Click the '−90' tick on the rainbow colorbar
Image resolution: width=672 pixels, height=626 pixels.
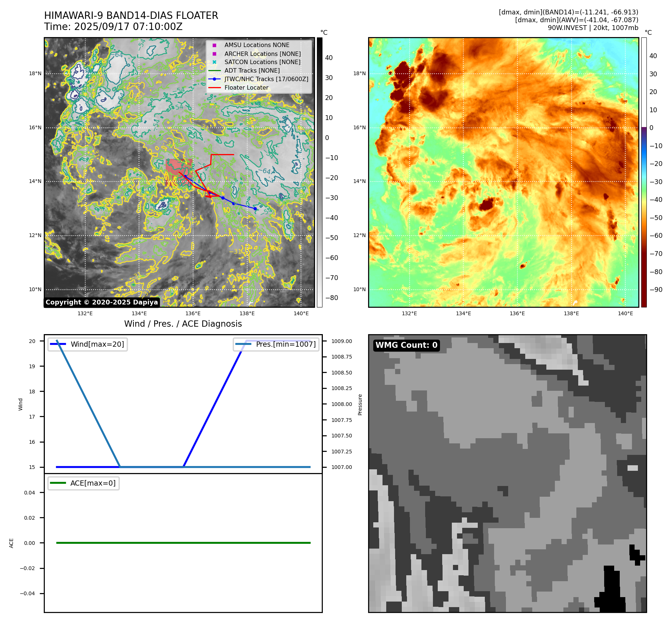tap(656, 290)
